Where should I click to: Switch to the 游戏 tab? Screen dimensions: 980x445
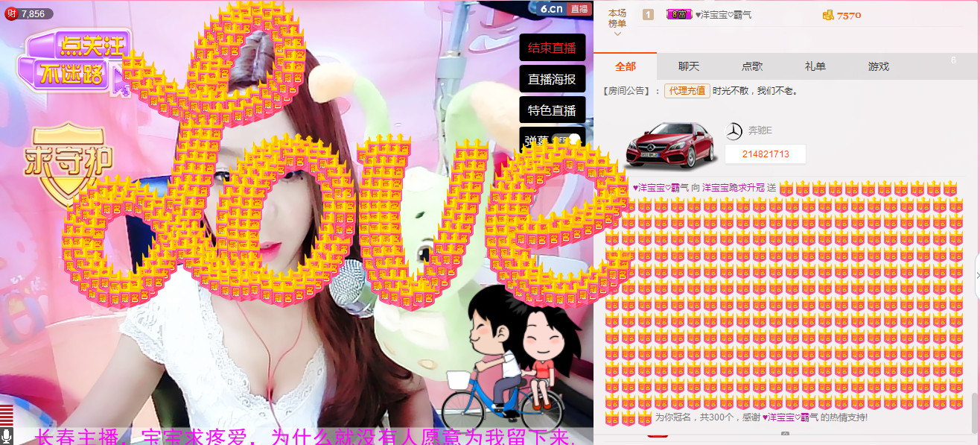coord(879,66)
